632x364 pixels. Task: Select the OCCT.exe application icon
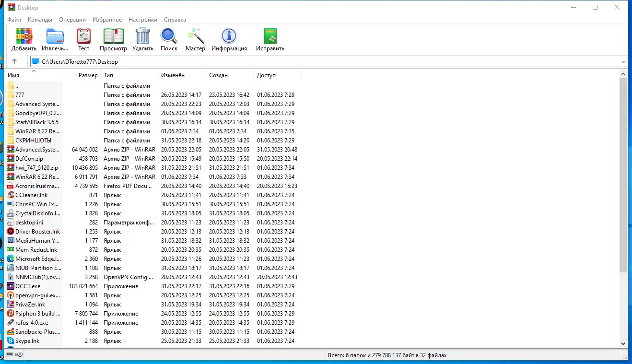coord(11,286)
